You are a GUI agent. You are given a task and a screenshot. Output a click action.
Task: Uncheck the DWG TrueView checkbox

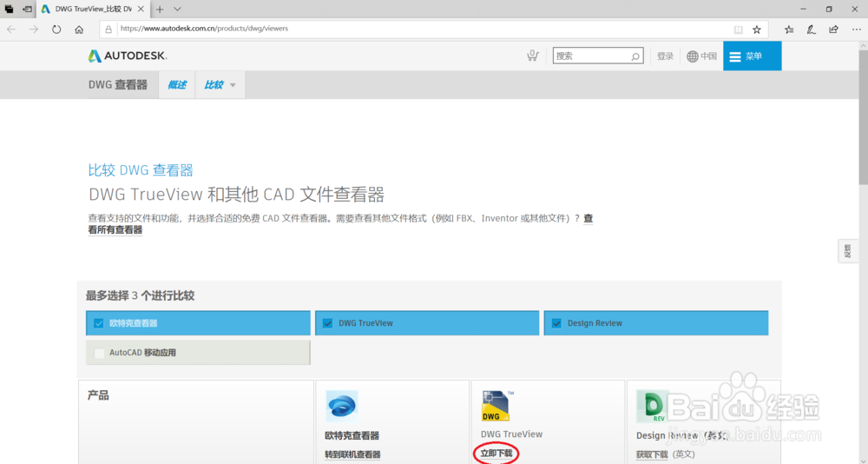point(328,323)
